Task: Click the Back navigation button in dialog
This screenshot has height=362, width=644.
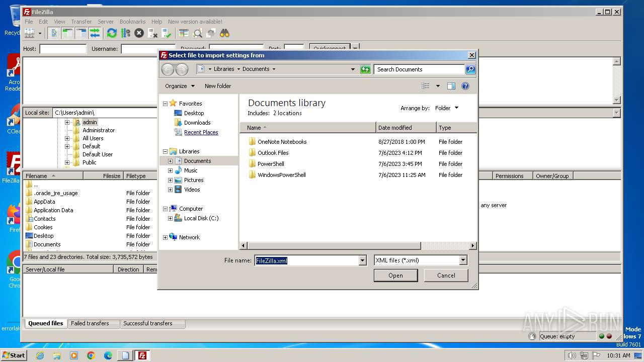Action: pos(168,69)
